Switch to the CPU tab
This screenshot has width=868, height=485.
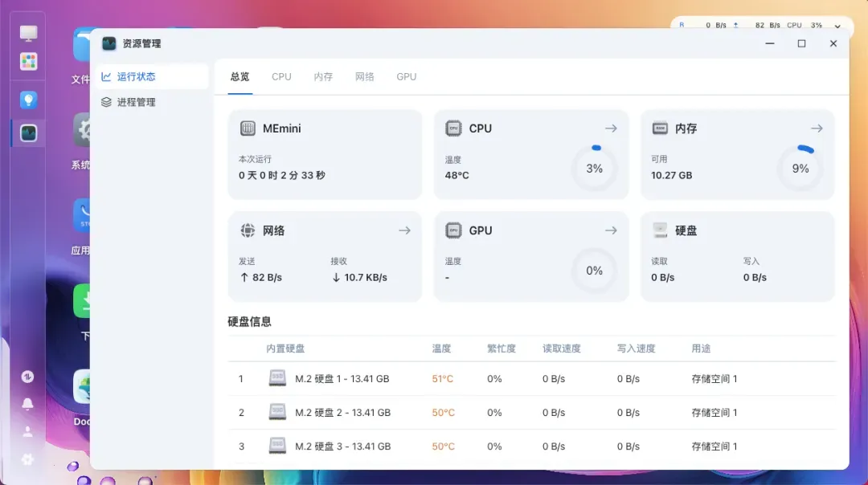(281, 77)
